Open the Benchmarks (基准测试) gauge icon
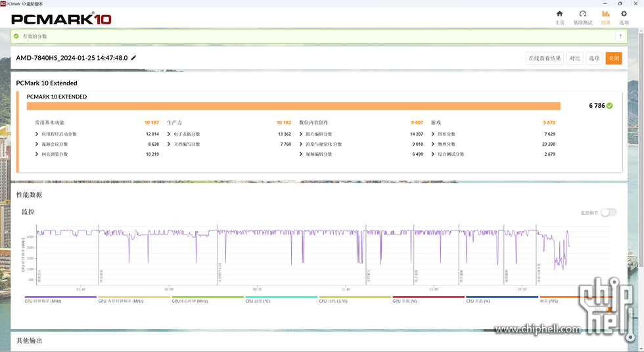 [x=583, y=14]
